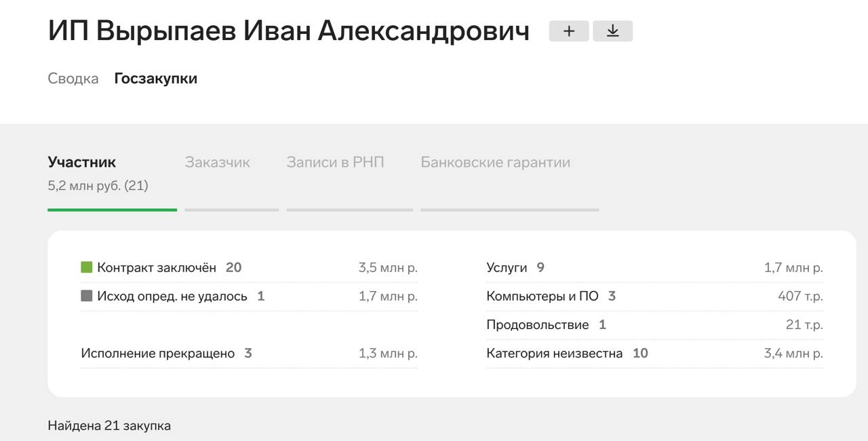Filter by Контракт заключён row
Viewport: 868px width, 441px height.
tap(157, 267)
